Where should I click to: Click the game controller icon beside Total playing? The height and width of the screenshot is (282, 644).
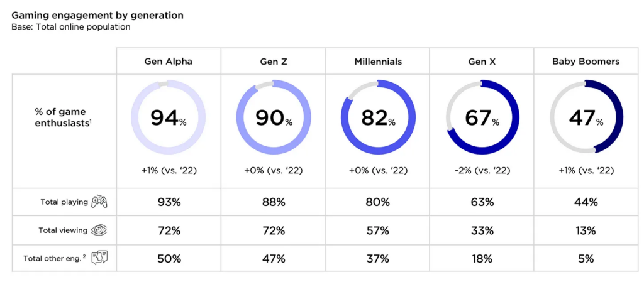99,202
